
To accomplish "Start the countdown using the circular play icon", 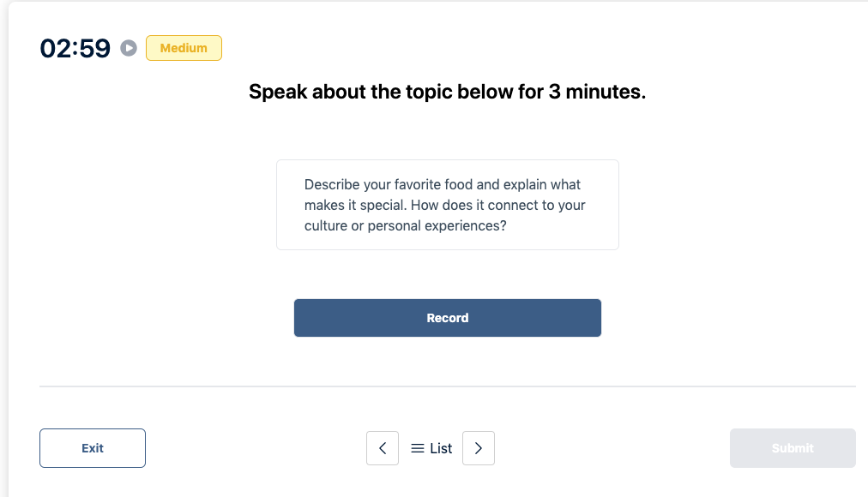I will click(x=129, y=49).
